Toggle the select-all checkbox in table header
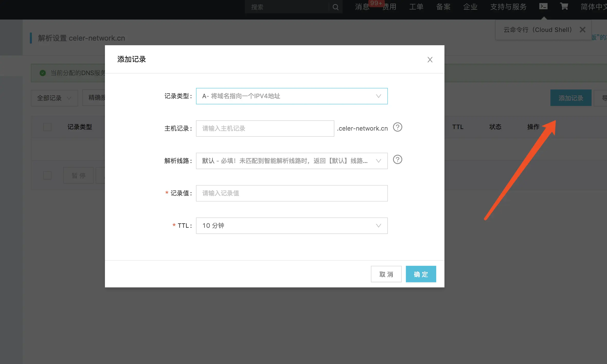Image resolution: width=607 pixels, height=364 pixels. [x=47, y=127]
